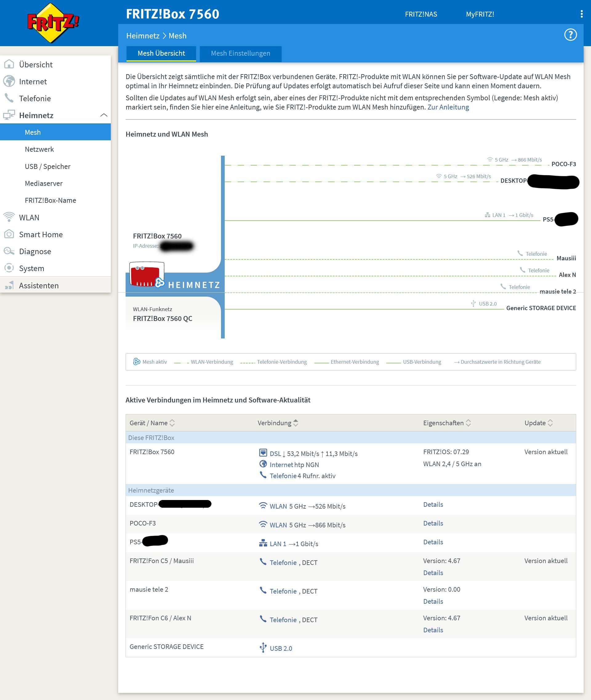Open MyFRITZ! in the header
591x700 pixels.
pos(480,14)
